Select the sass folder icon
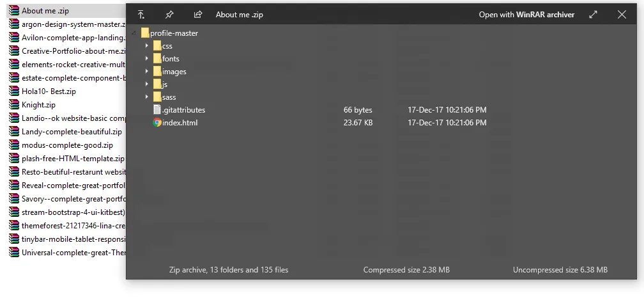 point(157,97)
